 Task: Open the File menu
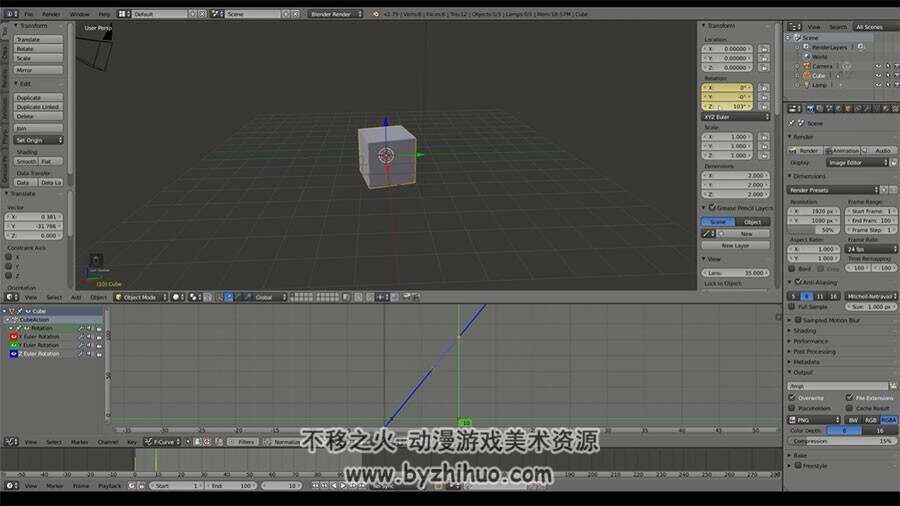point(29,14)
